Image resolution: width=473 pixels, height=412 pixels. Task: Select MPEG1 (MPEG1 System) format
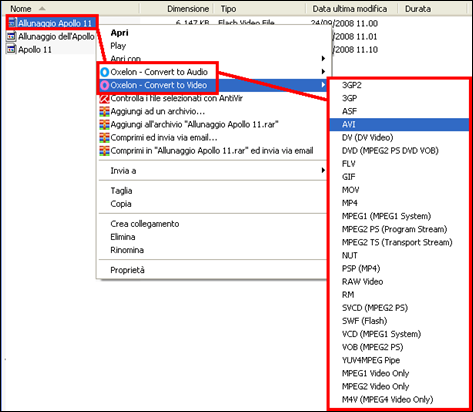tap(386, 216)
